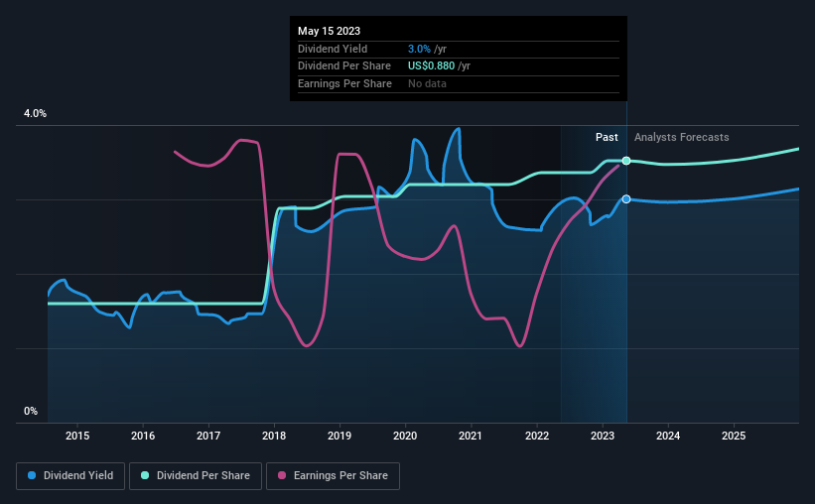
Task: Click the tooltip Dividend Yield row label
Action: (x=333, y=49)
